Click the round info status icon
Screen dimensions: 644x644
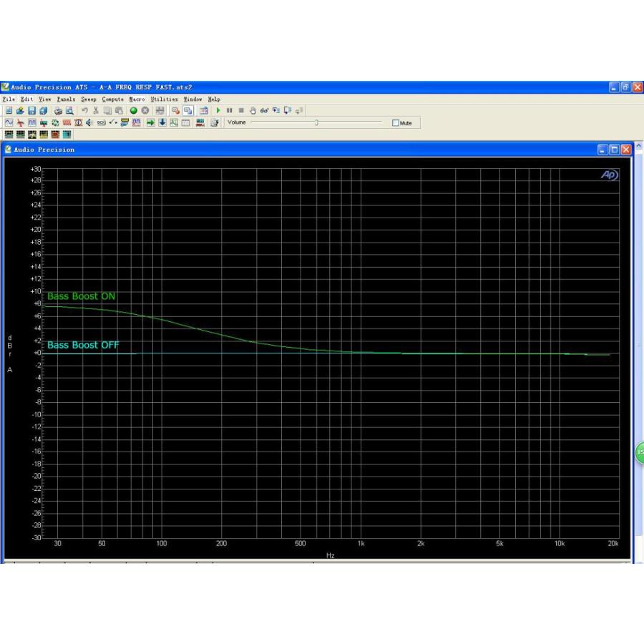79,122
